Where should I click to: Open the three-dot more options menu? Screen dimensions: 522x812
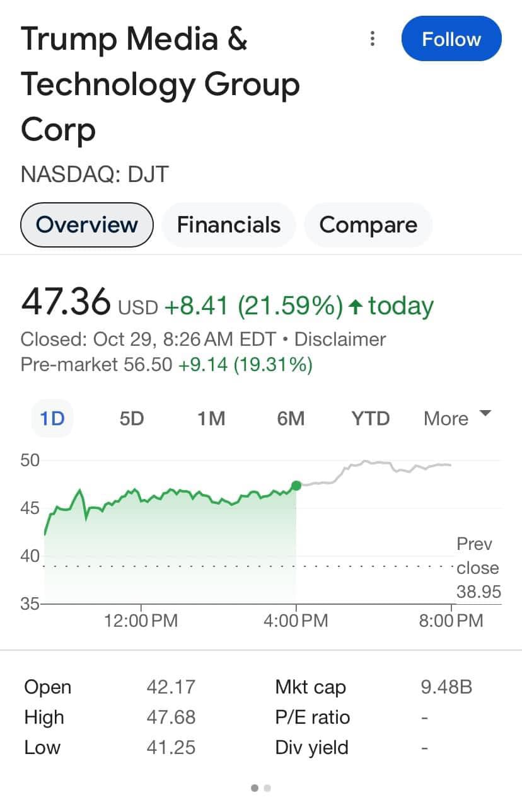pyautogui.click(x=373, y=39)
